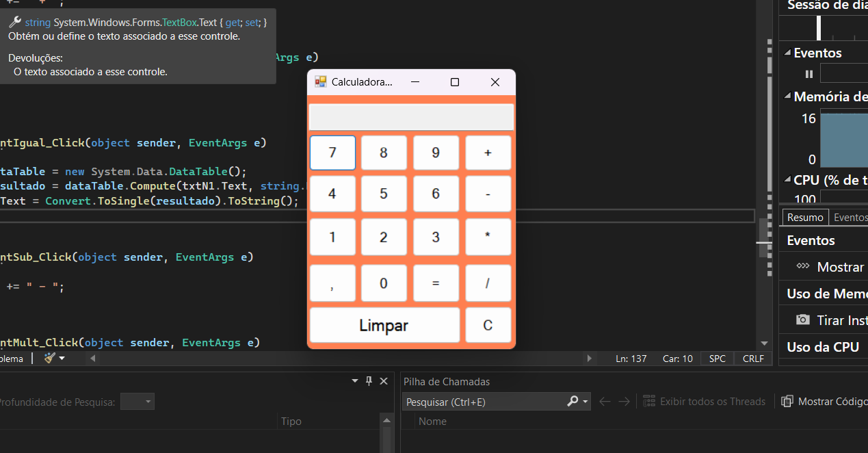Open the bottom-left panel window options dropdown arrow
The width and height of the screenshot is (868, 453).
(354, 381)
